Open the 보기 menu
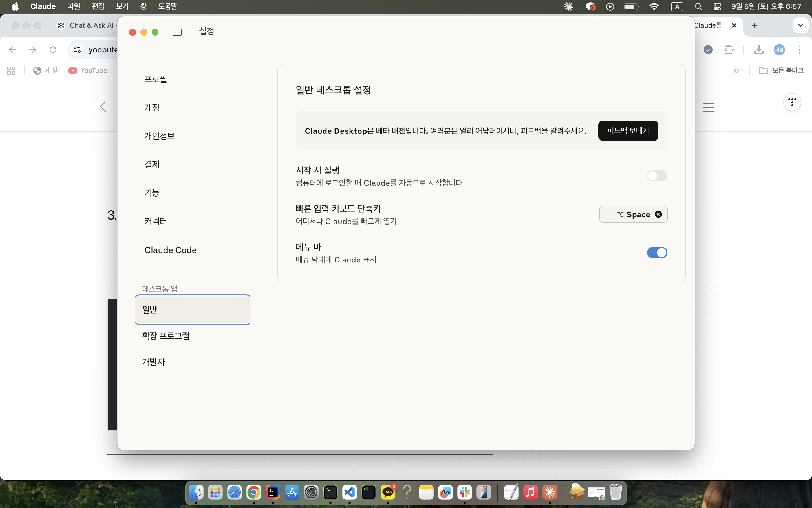The image size is (812, 508). [122, 6]
